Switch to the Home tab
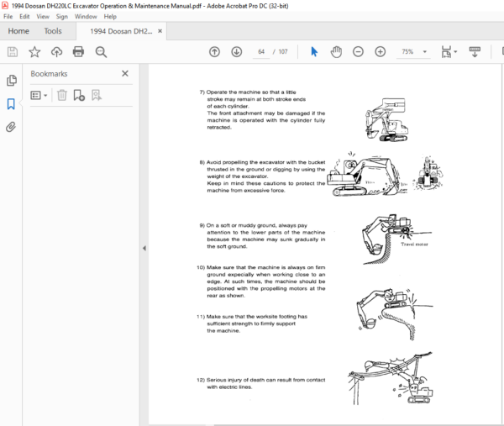This screenshot has height=426, width=504. [18, 31]
